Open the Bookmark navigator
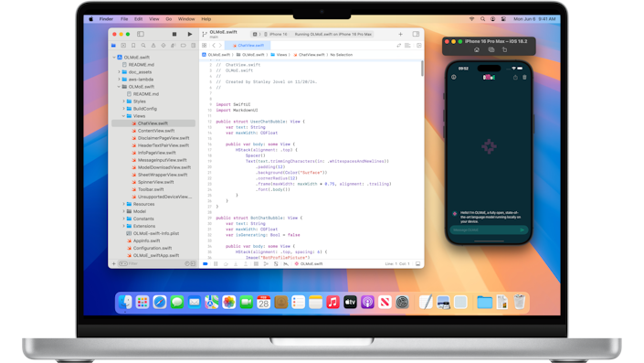The width and height of the screenshot is (644, 363). (x=133, y=46)
